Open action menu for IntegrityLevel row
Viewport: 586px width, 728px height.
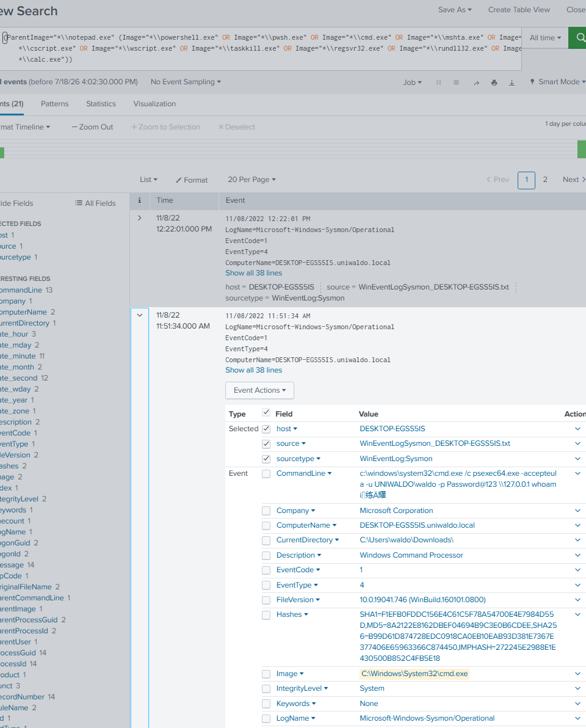coord(577,688)
